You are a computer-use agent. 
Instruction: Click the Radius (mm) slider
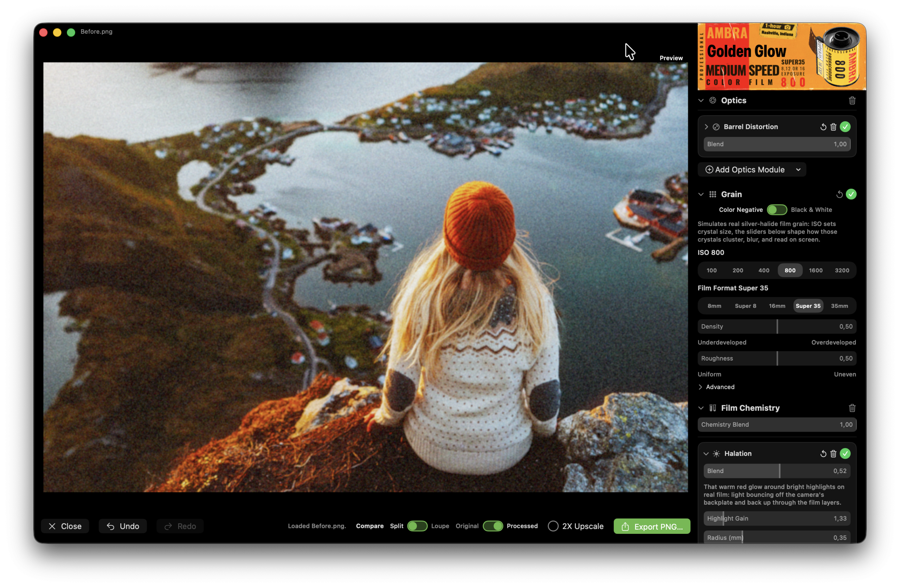[x=777, y=538]
